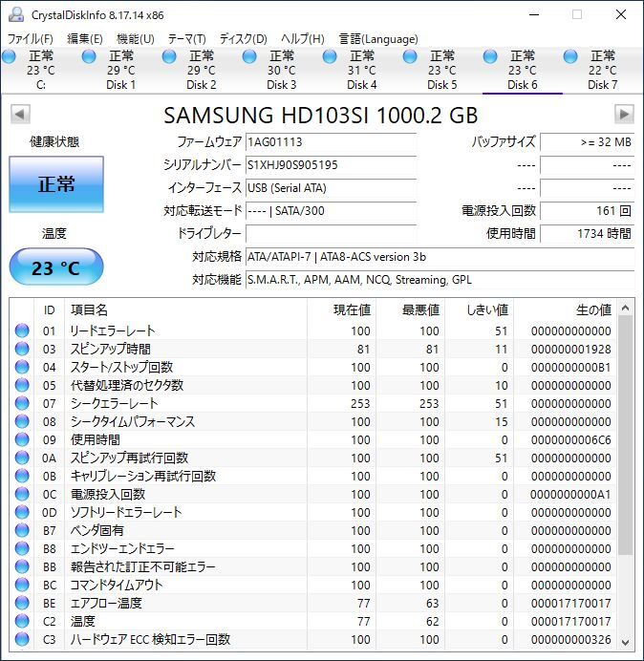Click the empty ドライブレター field

click(x=331, y=233)
